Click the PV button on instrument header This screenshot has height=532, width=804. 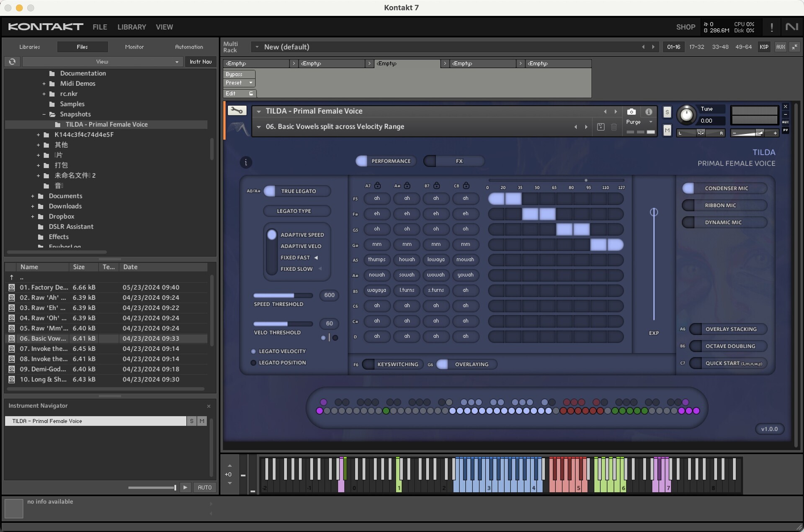pos(786,130)
